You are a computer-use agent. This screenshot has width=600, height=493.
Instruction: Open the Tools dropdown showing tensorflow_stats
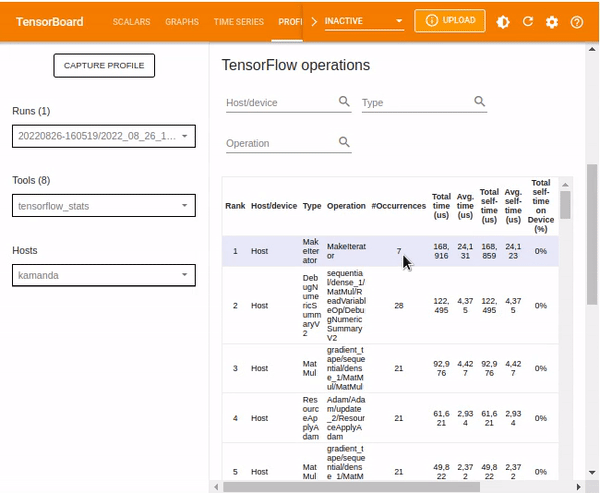(104, 206)
